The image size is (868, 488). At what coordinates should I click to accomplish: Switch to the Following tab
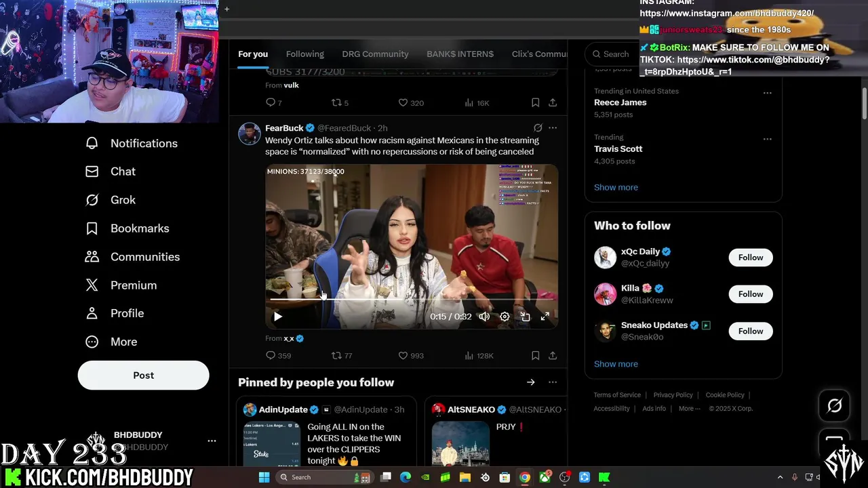pos(305,54)
